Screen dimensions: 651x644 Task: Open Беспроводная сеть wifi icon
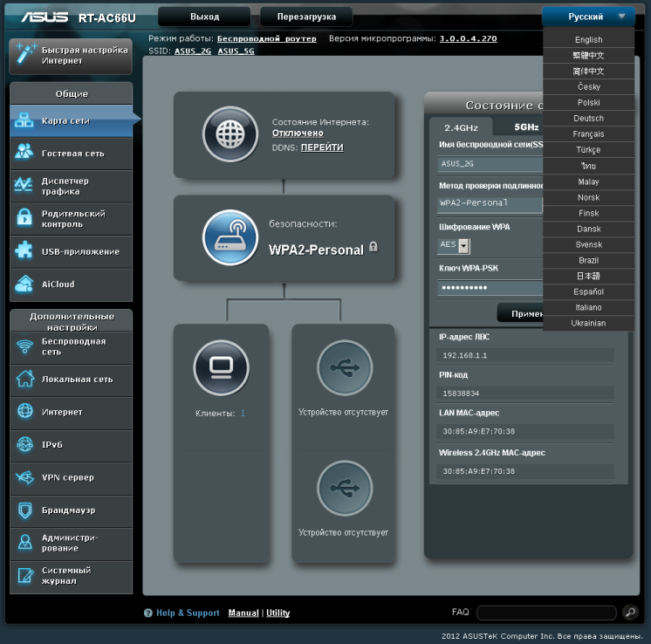(x=24, y=346)
